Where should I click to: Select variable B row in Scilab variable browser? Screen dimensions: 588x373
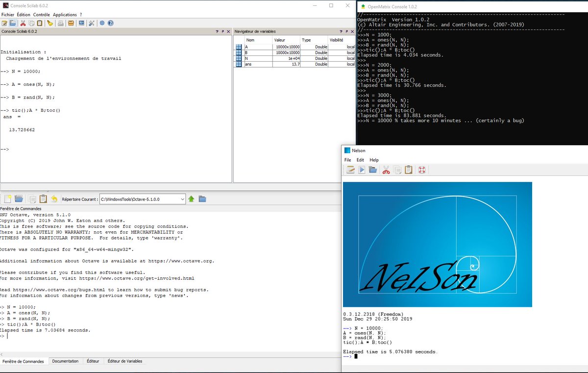pyautogui.click(x=295, y=52)
